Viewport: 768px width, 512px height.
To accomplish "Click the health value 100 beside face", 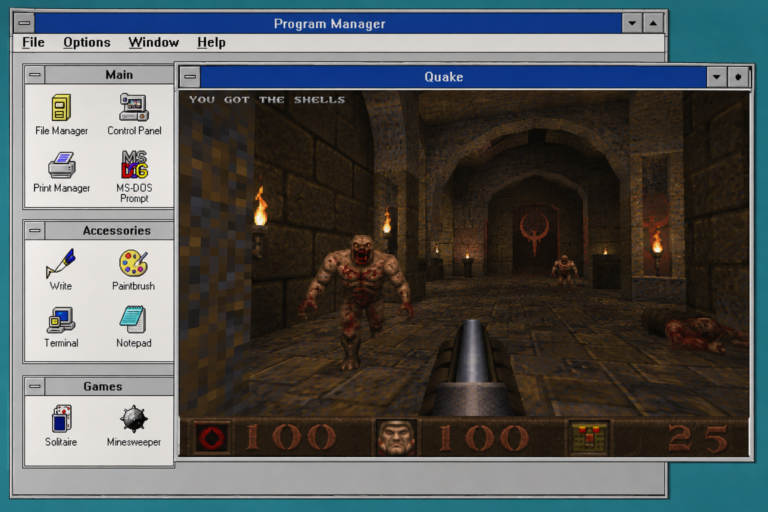I will (483, 438).
